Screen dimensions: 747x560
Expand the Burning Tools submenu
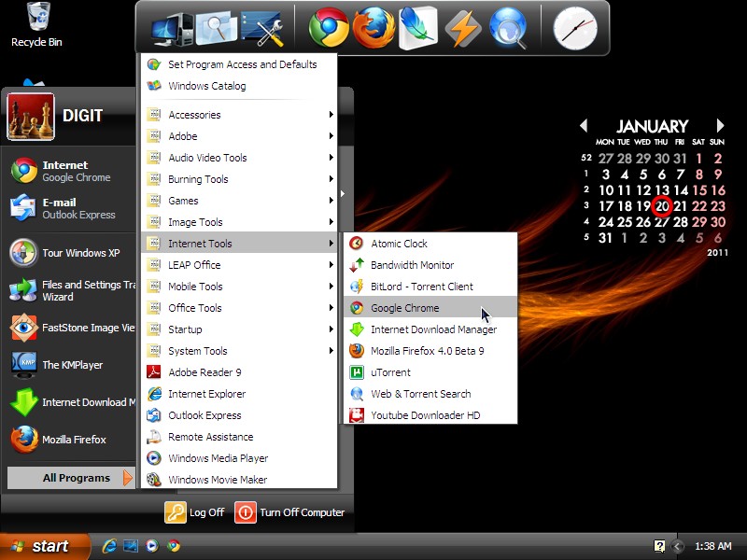point(239,179)
